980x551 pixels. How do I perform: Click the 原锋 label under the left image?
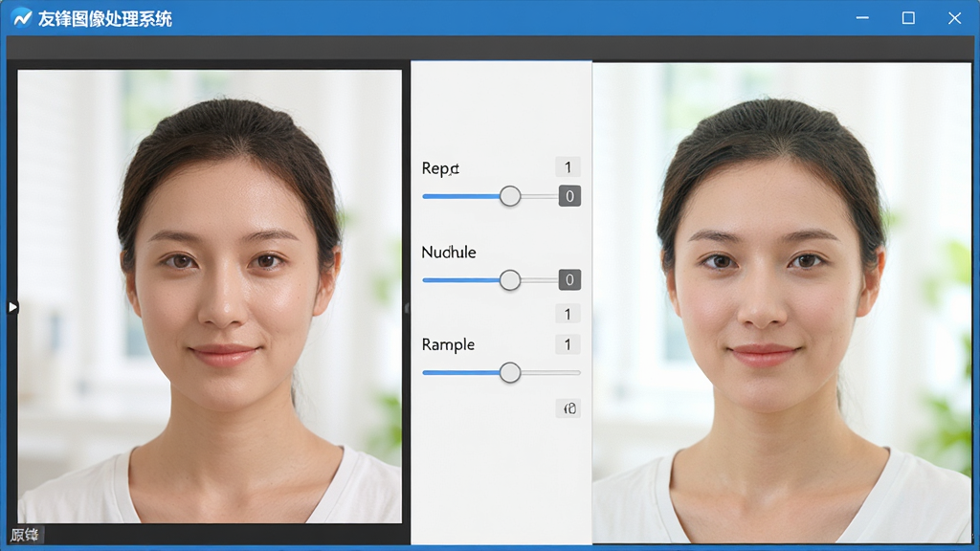(x=25, y=535)
